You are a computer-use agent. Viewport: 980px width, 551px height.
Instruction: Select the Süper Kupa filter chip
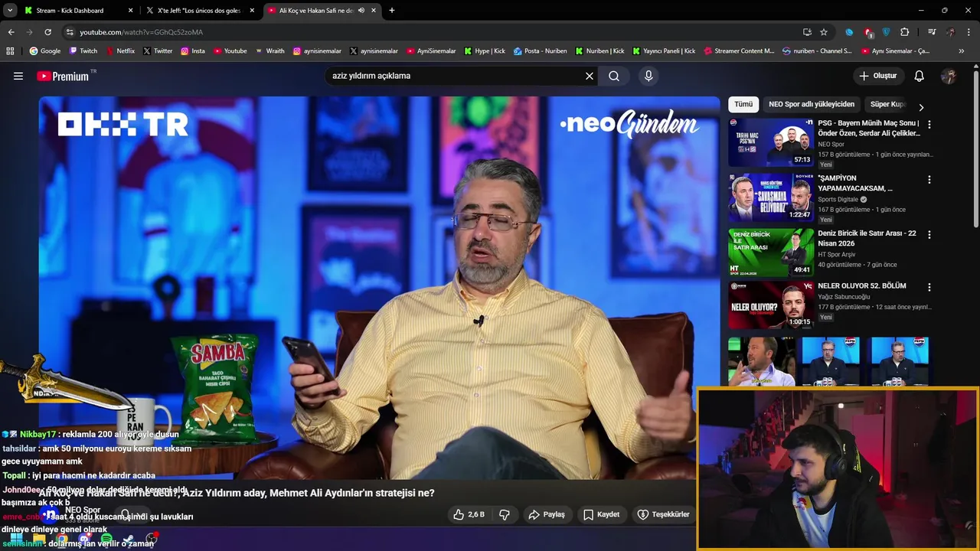(x=887, y=104)
